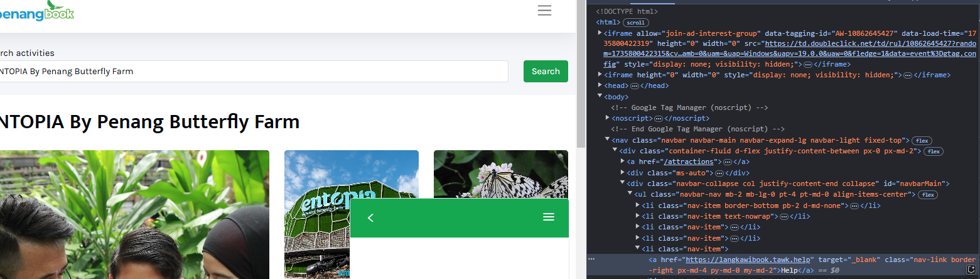980x279 pixels.
Task: Click the three-dot gutter icon beside the selected row
Action: click(x=591, y=259)
